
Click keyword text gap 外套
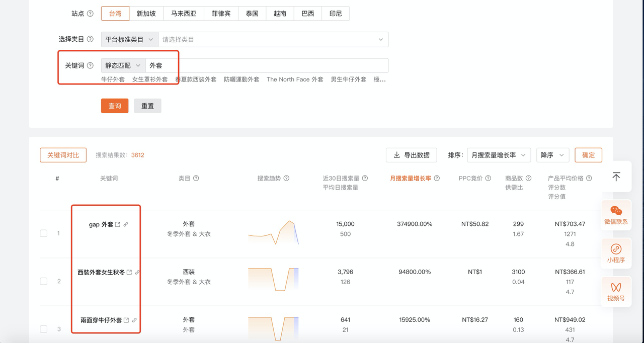(x=101, y=224)
